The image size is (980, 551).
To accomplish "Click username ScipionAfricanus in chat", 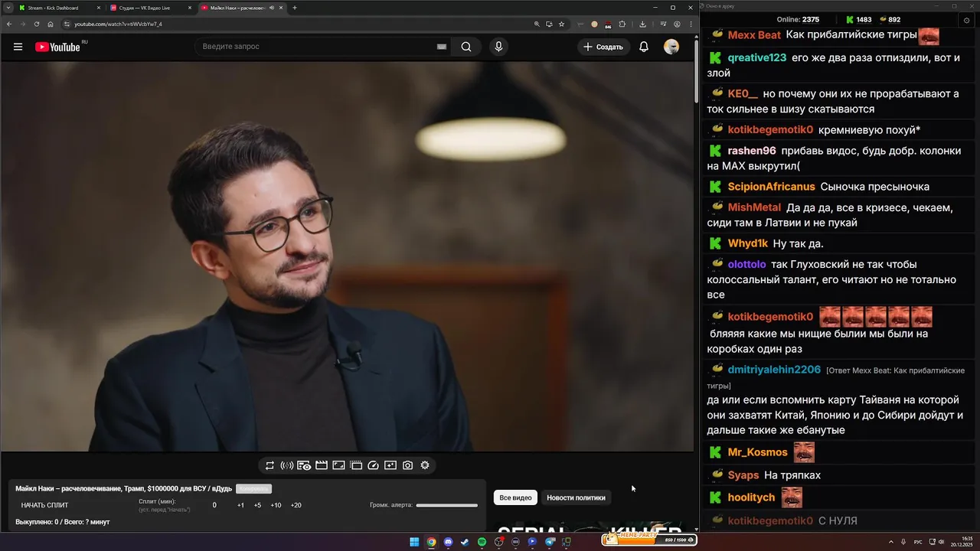I will point(771,187).
